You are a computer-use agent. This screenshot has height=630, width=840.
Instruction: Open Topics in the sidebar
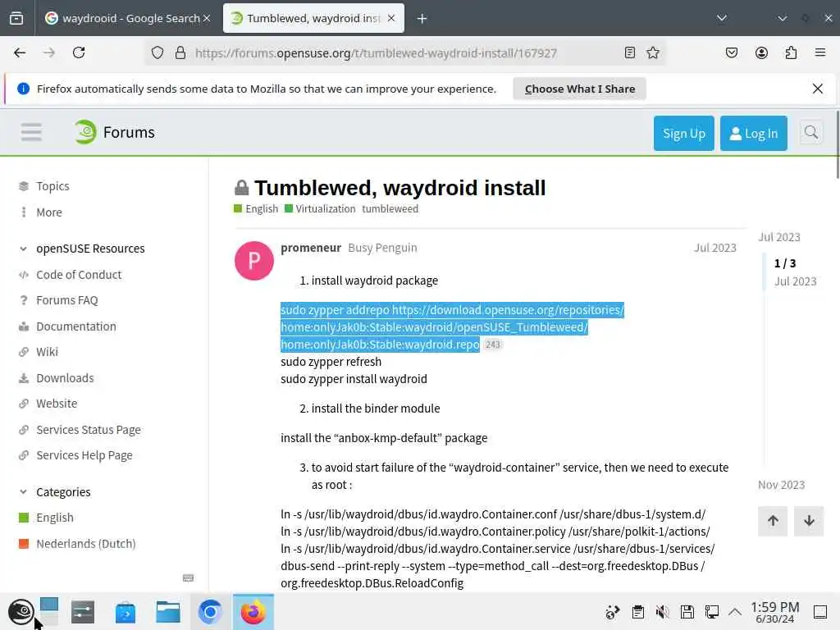[x=52, y=186]
